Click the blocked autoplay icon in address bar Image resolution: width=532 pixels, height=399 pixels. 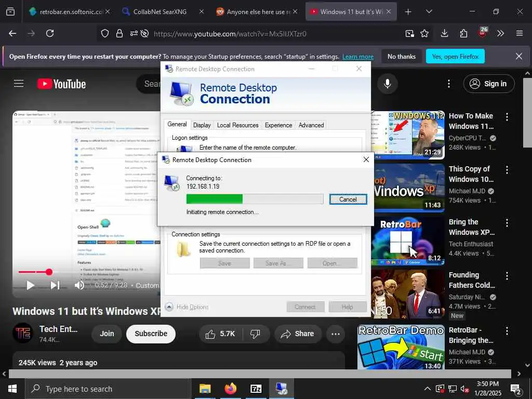click(x=144, y=33)
